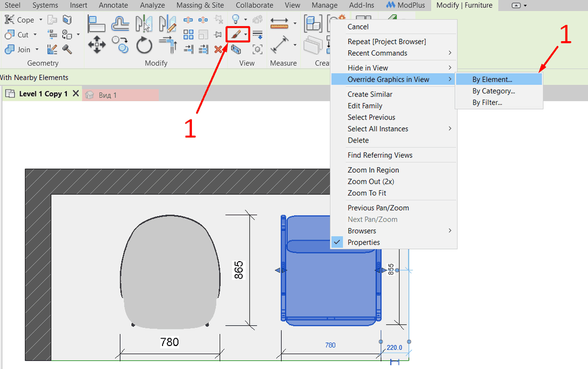
Task: Expand the Measure ruler dropdown arrow
Action: tap(295, 23)
